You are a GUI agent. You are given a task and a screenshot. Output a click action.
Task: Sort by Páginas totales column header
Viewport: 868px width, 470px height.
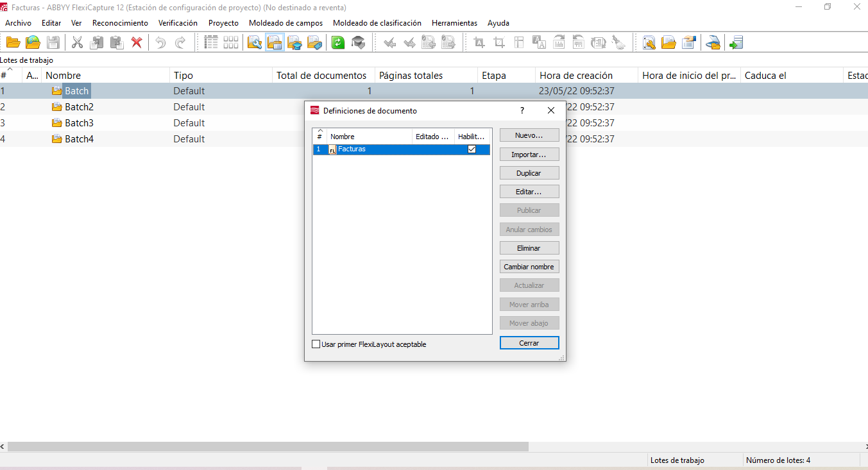pyautogui.click(x=426, y=76)
